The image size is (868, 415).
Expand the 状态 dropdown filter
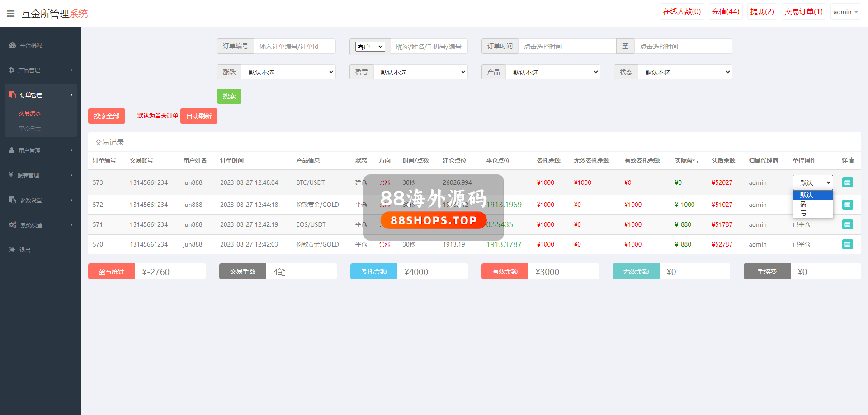[x=685, y=72]
